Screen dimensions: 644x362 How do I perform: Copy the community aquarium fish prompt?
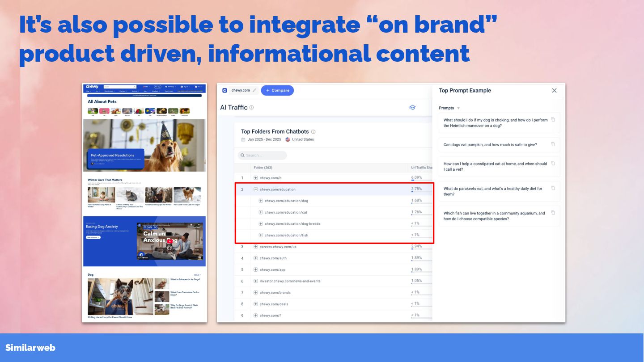[x=553, y=213]
